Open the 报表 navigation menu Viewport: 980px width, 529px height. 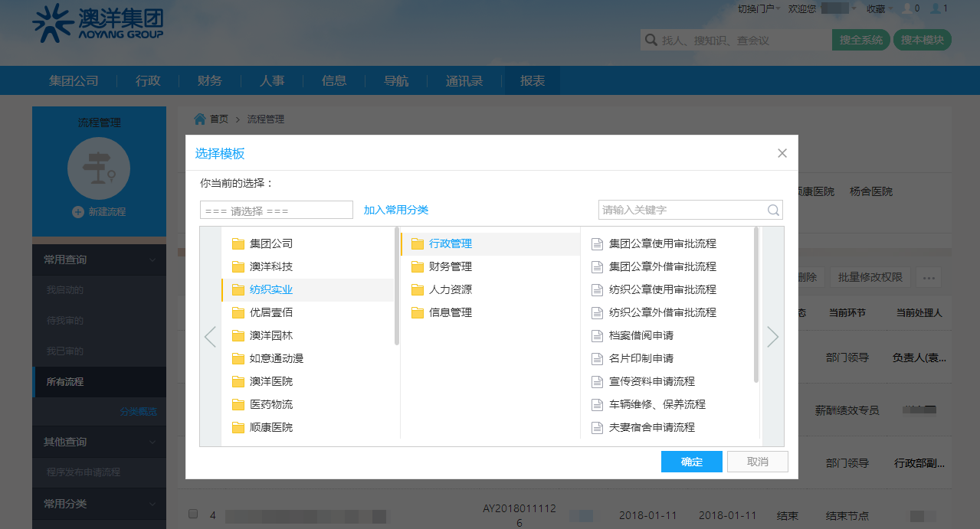(x=533, y=80)
